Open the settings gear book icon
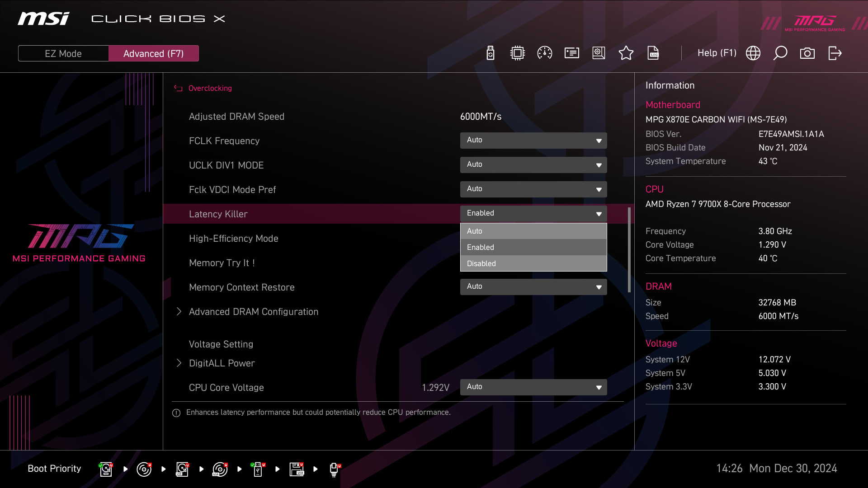The width and height of the screenshot is (868, 488). (x=599, y=53)
